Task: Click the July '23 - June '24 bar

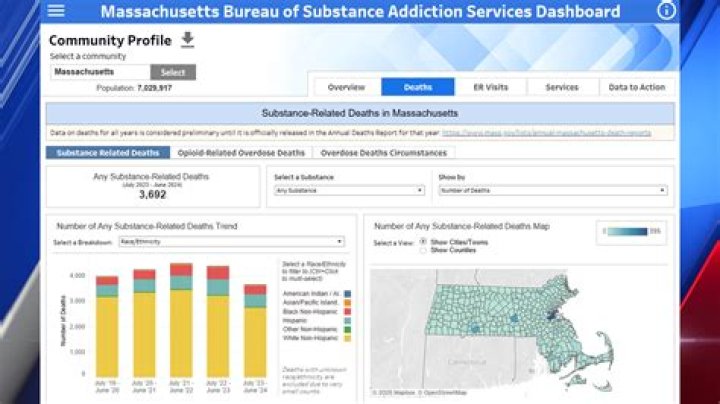Action: (x=255, y=331)
